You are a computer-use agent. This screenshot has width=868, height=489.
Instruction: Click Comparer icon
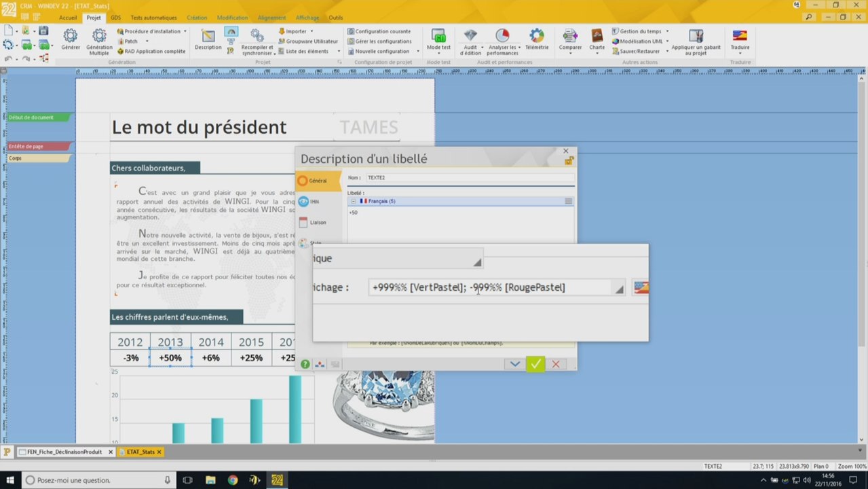pyautogui.click(x=570, y=35)
